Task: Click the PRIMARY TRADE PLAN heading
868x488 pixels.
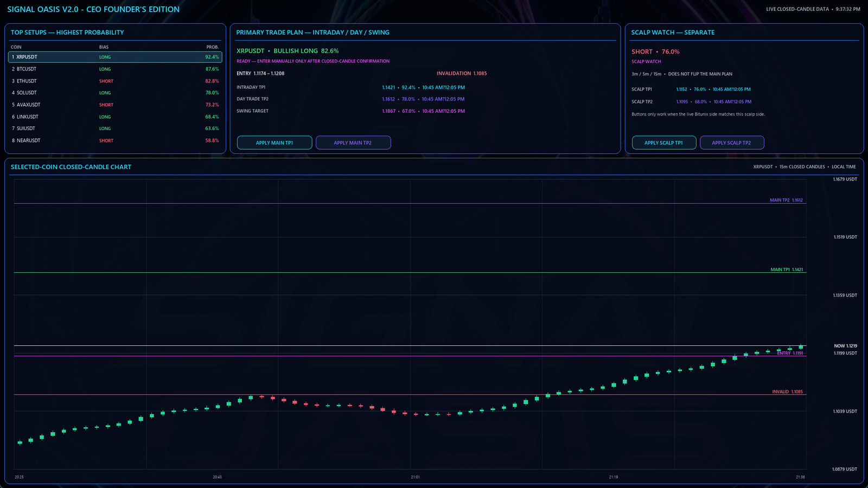Action: point(312,33)
